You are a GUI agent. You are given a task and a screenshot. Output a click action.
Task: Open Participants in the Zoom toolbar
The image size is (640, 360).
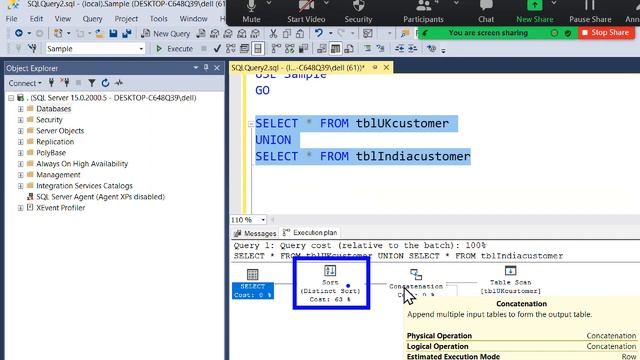[423, 11]
